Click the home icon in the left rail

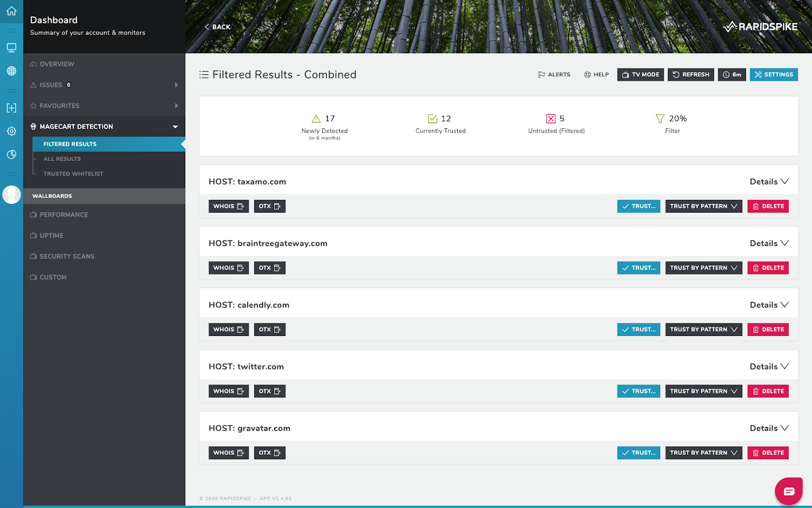tap(11, 11)
